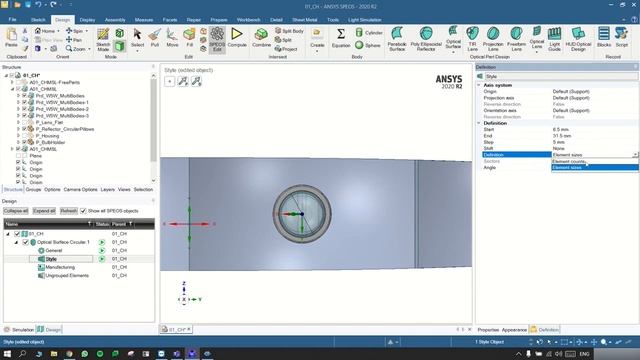Viewport: 640px width, 360px height.
Task: Click the Light Guide tool
Action: coord(554,39)
